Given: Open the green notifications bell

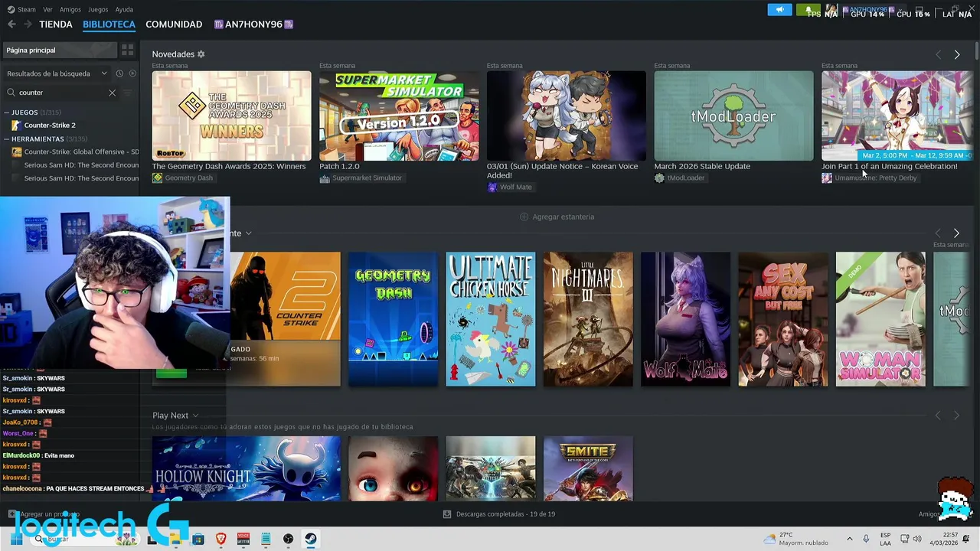Looking at the screenshot, I should [808, 10].
